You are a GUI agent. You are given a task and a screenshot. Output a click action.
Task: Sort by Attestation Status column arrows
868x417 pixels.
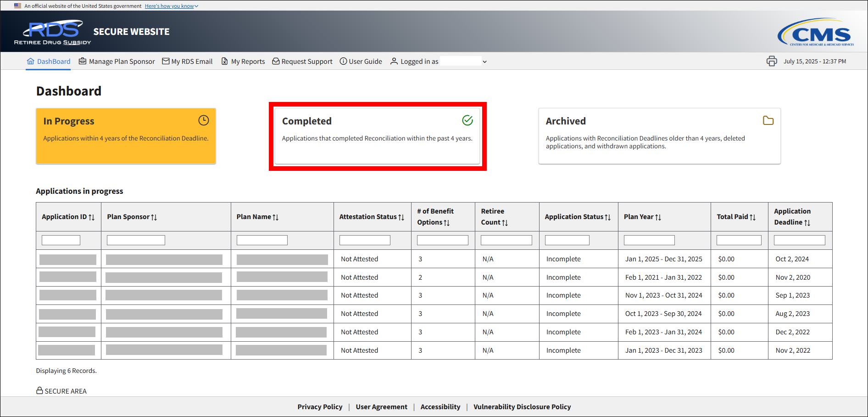coord(401,217)
